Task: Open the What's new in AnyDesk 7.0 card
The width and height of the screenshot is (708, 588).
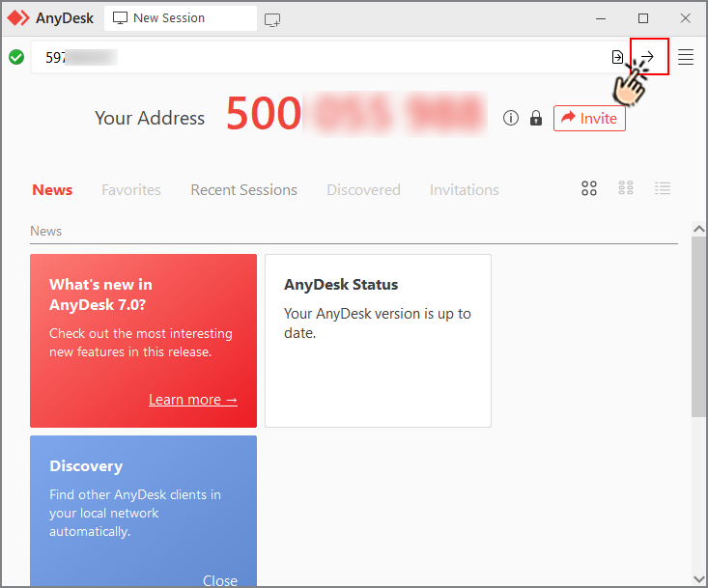Action: (x=143, y=341)
